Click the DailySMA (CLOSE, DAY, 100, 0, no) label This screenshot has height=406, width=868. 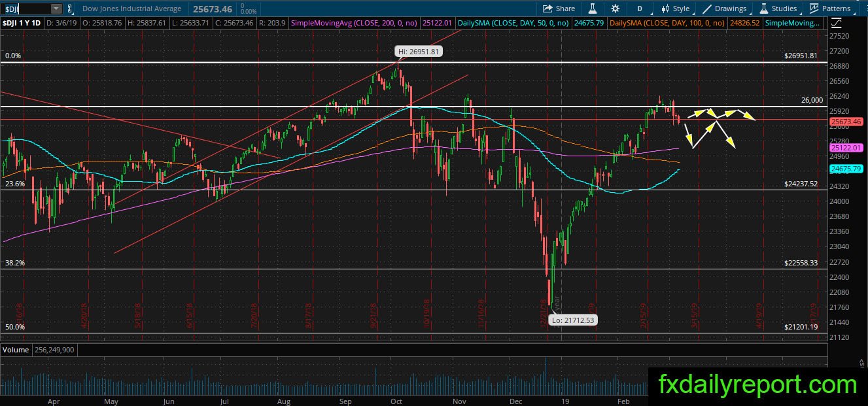[667, 23]
